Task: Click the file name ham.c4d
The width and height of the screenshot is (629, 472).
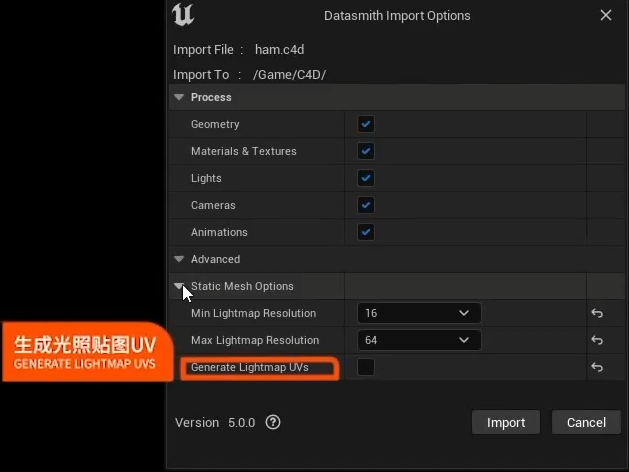Action: (280, 50)
